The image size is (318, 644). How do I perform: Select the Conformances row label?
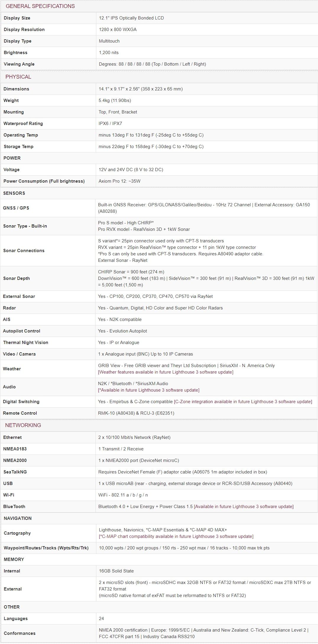(20, 633)
